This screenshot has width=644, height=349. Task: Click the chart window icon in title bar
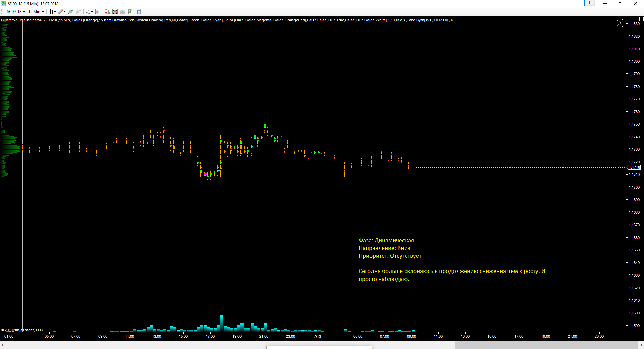3,4
